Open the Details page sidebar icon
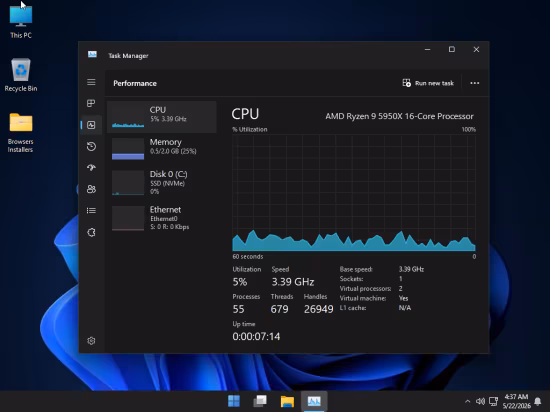 click(91, 210)
